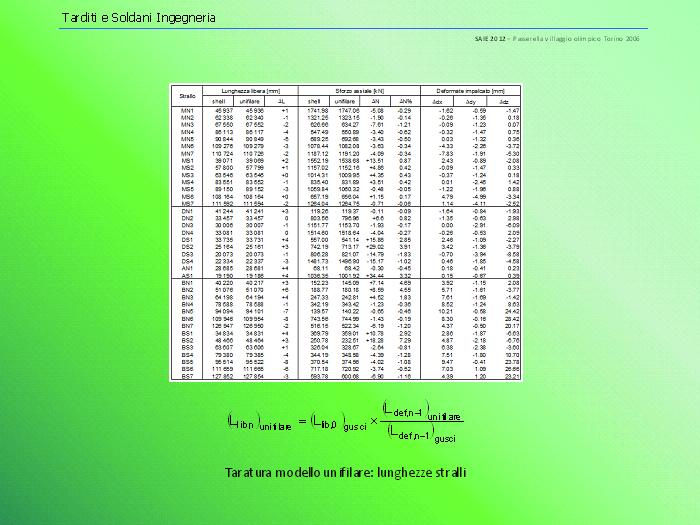700x525 pixels.
Task: Select the DN1 row label
Action: [187, 212]
